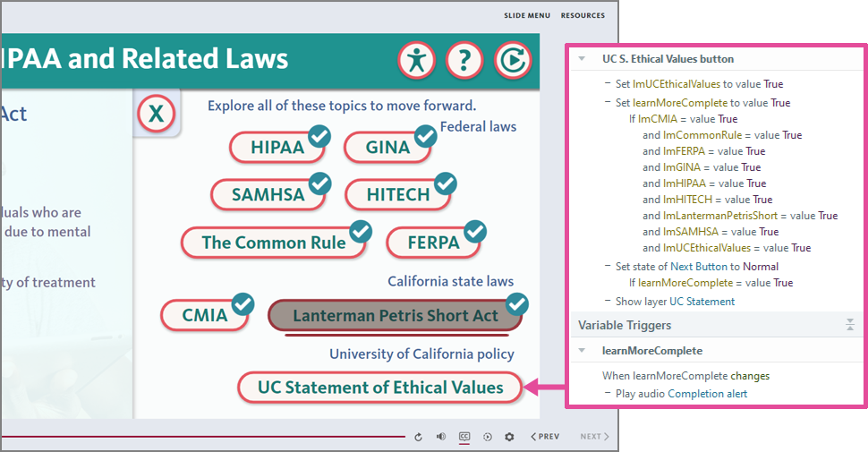Select condition 'and lmHIPAA = value True'
The height and width of the screenshot is (452, 868).
click(x=704, y=183)
